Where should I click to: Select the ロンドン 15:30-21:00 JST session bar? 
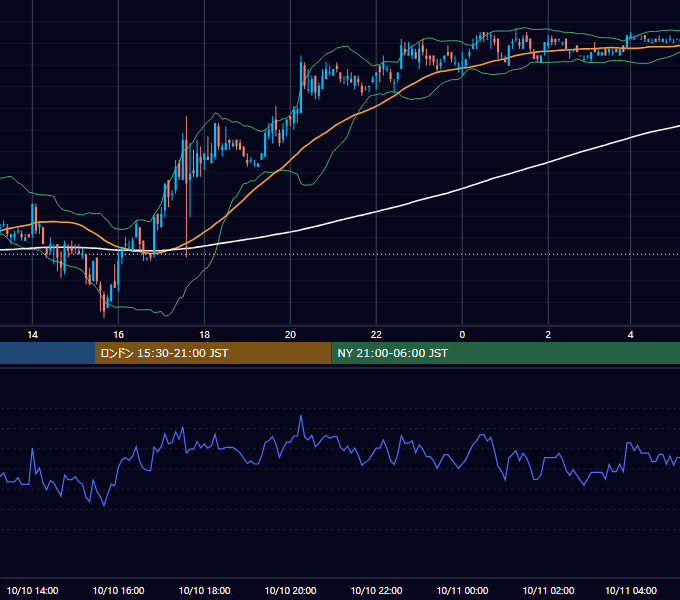click(213, 353)
